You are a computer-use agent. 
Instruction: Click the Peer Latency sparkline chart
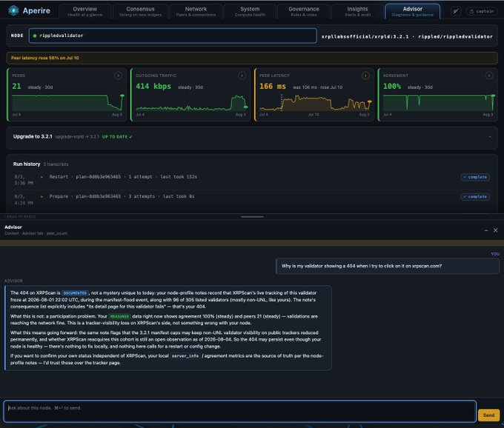tap(315, 103)
